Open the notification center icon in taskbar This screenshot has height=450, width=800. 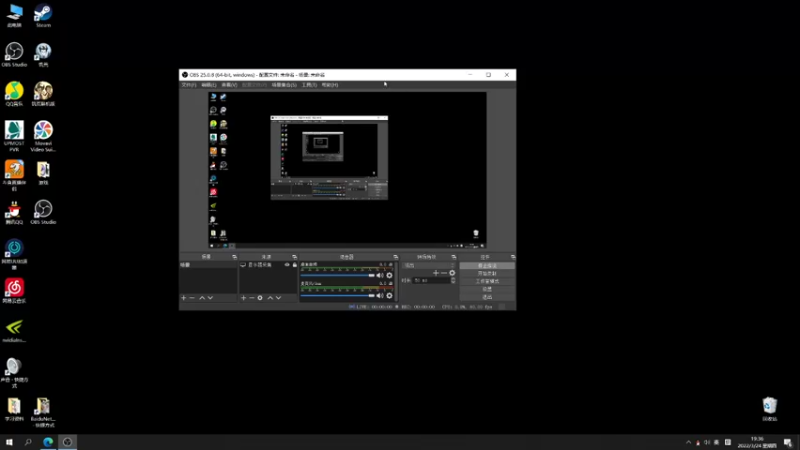point(788,442)
